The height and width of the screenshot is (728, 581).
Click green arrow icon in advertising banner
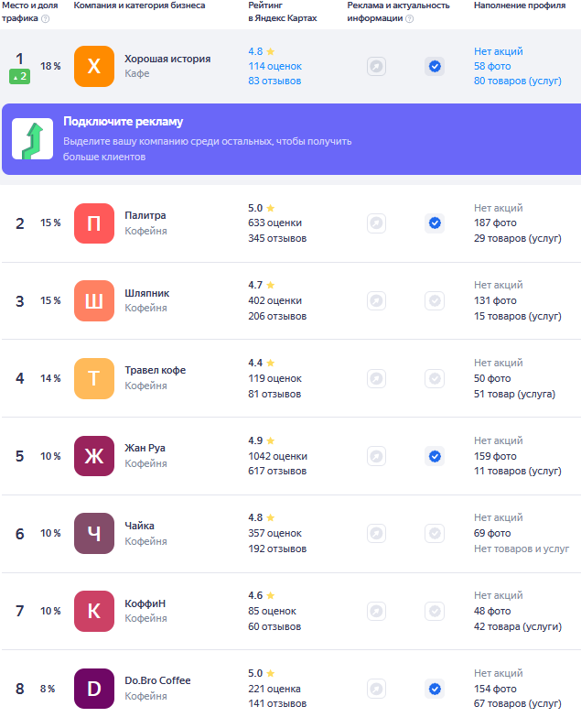(x=32, y=139)
